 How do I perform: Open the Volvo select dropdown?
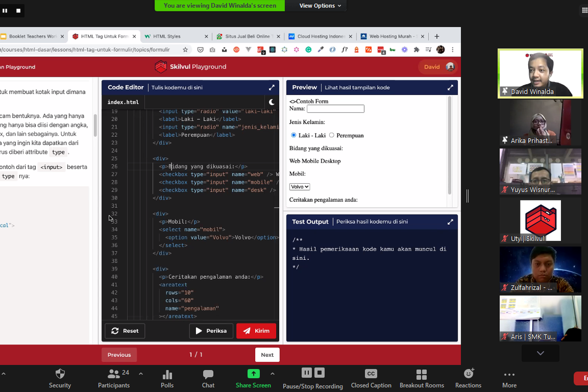[299, 187]
